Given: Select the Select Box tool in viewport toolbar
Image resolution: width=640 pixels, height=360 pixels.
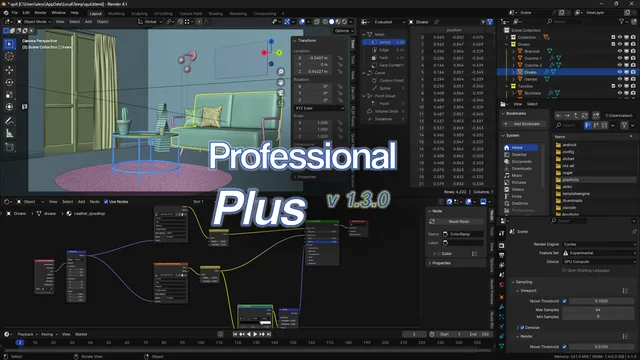Looking at the screenshot, I should coord(10,44).
